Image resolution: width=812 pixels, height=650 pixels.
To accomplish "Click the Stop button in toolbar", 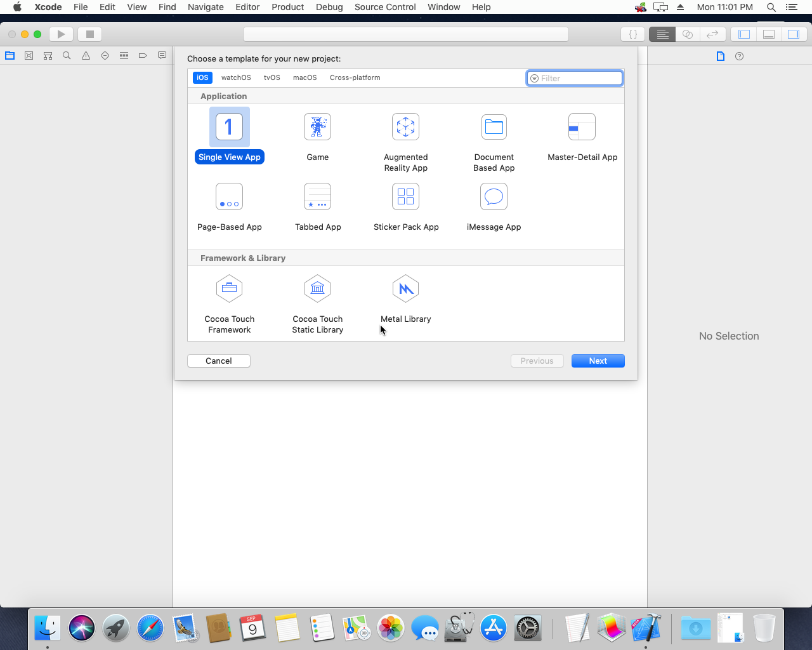I will click(x=90, y=34).
